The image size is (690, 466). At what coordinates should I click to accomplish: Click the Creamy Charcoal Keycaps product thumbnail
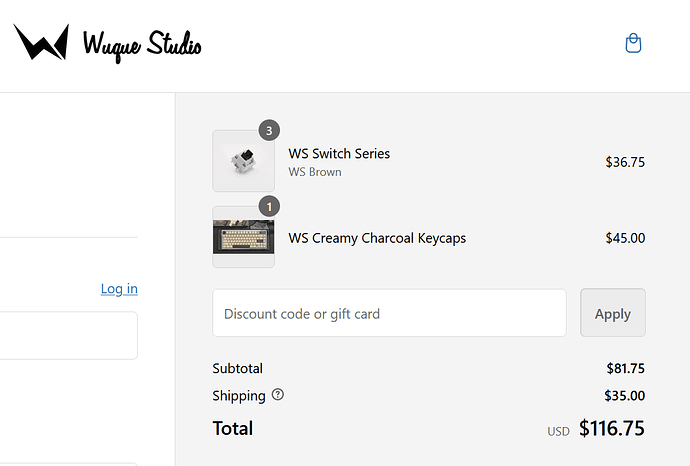pos(243,238)
